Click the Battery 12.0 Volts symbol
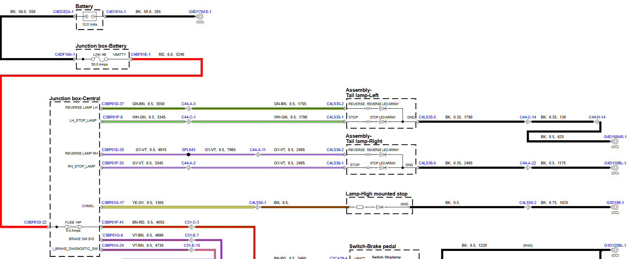The height and width of the screenshot is (259, 644). pos(90,16)
